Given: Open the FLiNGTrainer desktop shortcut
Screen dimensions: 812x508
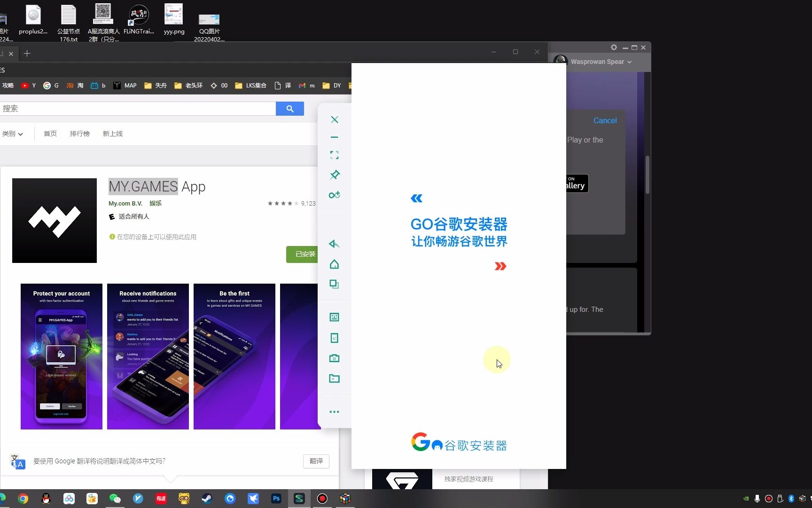Looking at the screenshot, I should 139,19.
